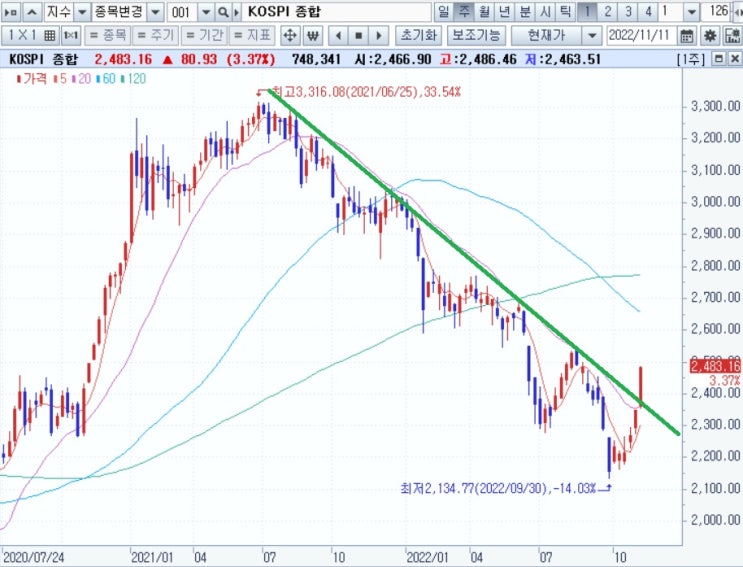This screenshot has width=743, height=567.
Task: Select the 년 yearly period tab
Action: click(x=505, y=11)
